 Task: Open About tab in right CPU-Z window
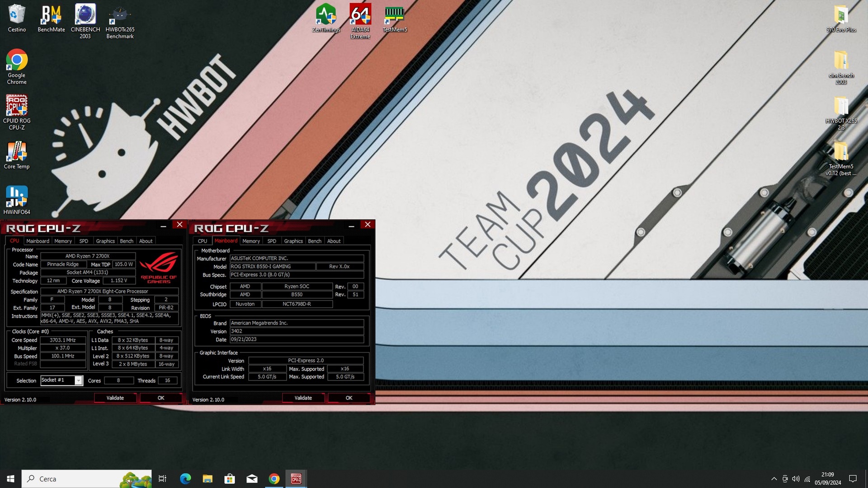[x=334, y=241]
